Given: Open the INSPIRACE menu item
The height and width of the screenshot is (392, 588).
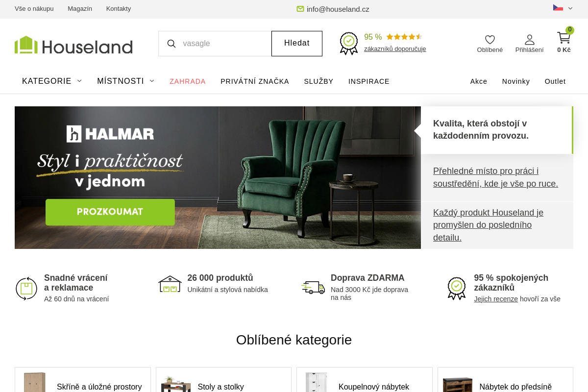Looking at the screenshot, I should [369, 81].
